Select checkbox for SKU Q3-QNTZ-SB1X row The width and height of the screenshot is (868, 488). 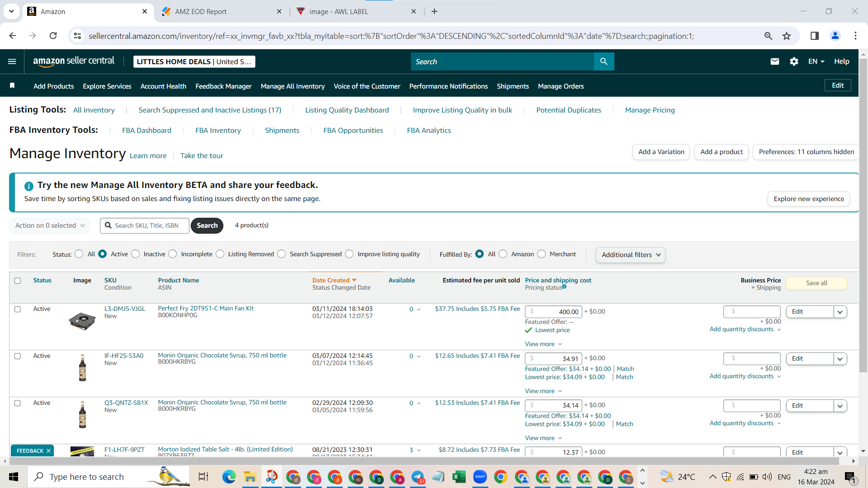18,403
